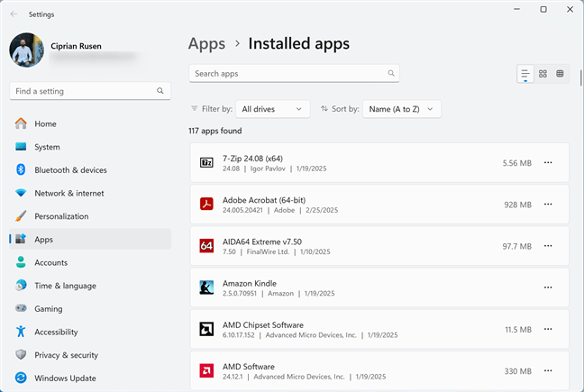Screen dimensions: 584x392
Task: Click the back arrow in Settings title bar
Action: pyautogui.click(x=14, y=14)
